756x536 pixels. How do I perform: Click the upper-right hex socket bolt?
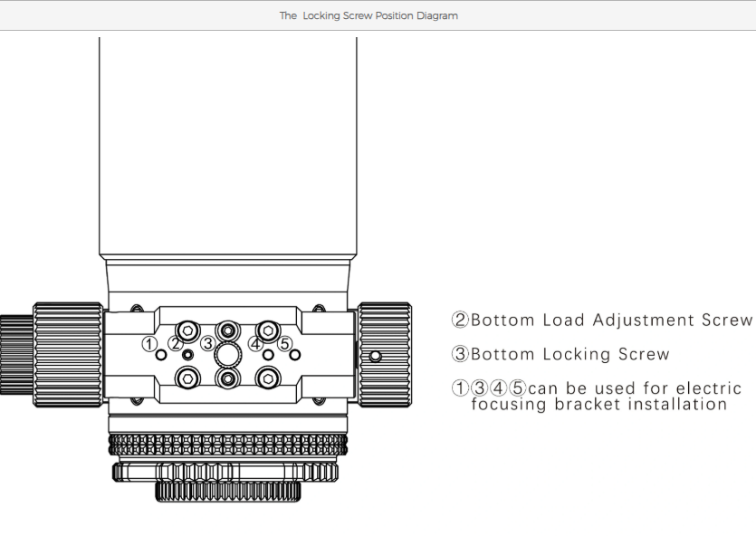click(267, 330)
